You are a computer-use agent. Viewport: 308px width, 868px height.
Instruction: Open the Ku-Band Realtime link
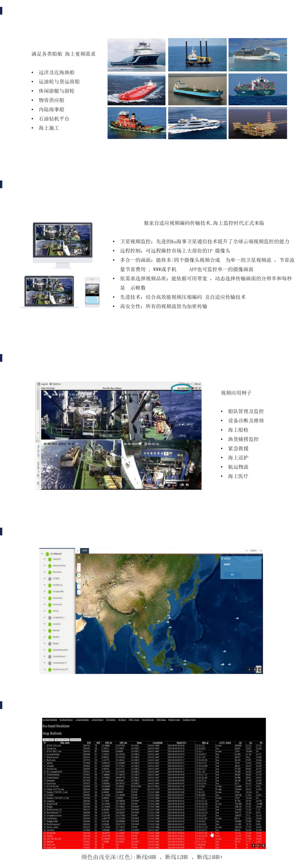pyautogui.click(x=50, y=720)
